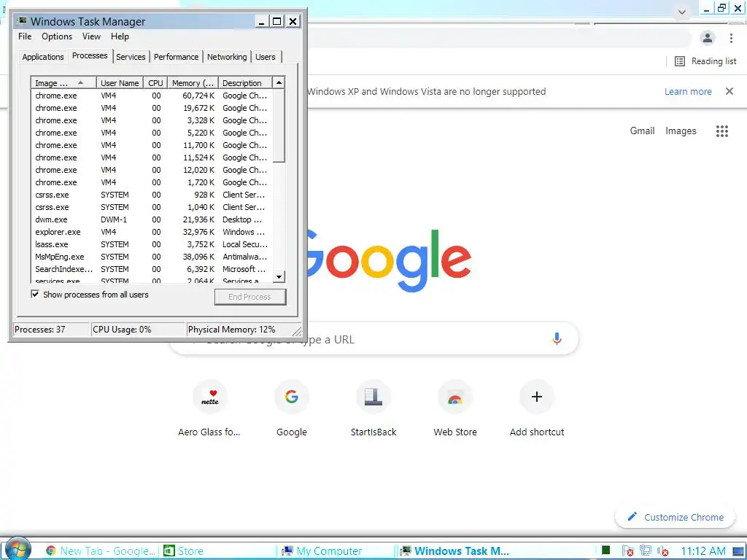This screenshot has width=747, height=560.
Task: Click the show desktop icon beside the clock
Action: click(739, 551)
